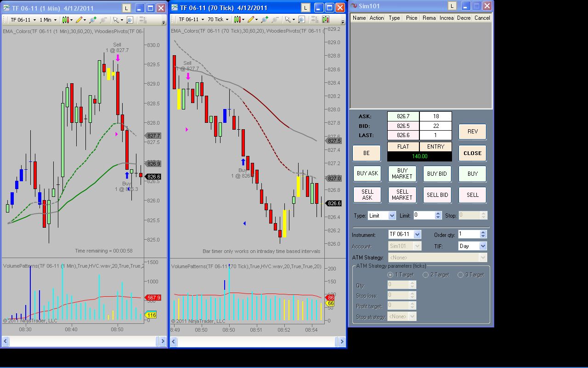
Task: Click the REV reverse position button
Action: click(472, 132)
